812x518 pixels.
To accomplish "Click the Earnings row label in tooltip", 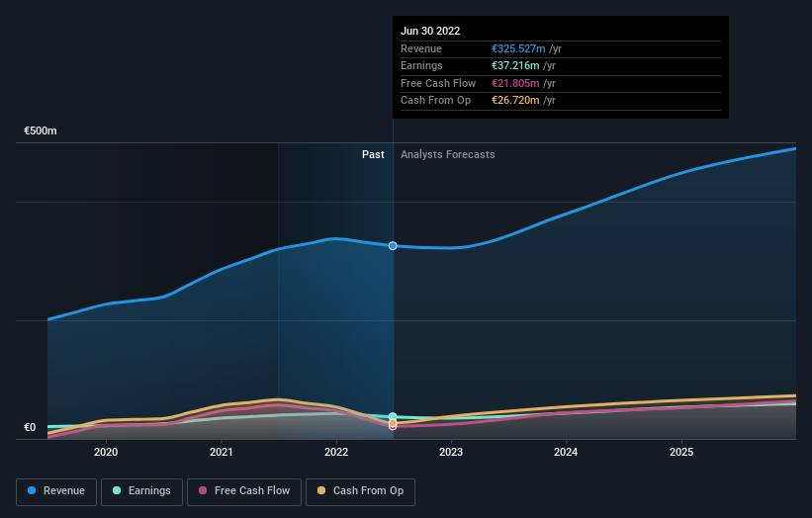I will click(421, 65).
